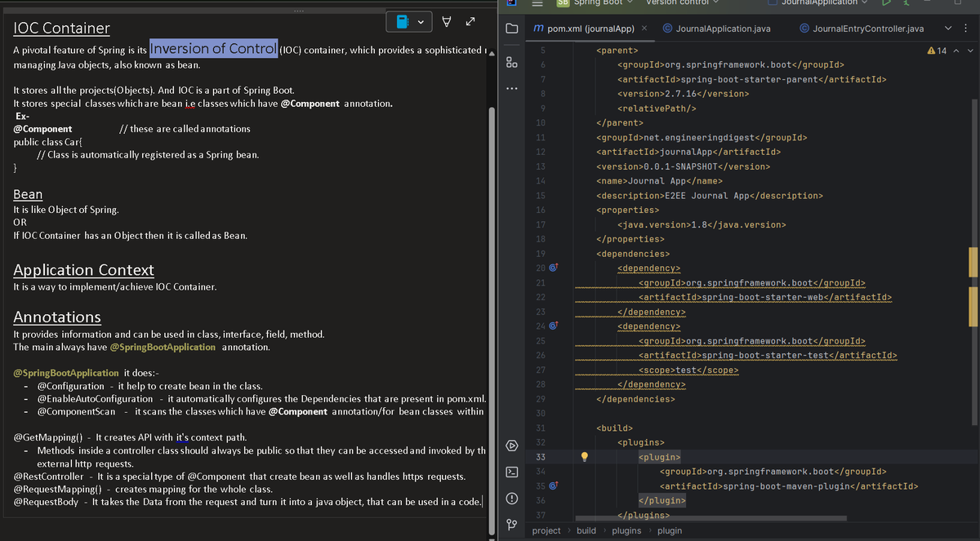Switch to JournalApplication.java tab
The width and height of the screenshot is (980, 541).
[x=717, y=29]
